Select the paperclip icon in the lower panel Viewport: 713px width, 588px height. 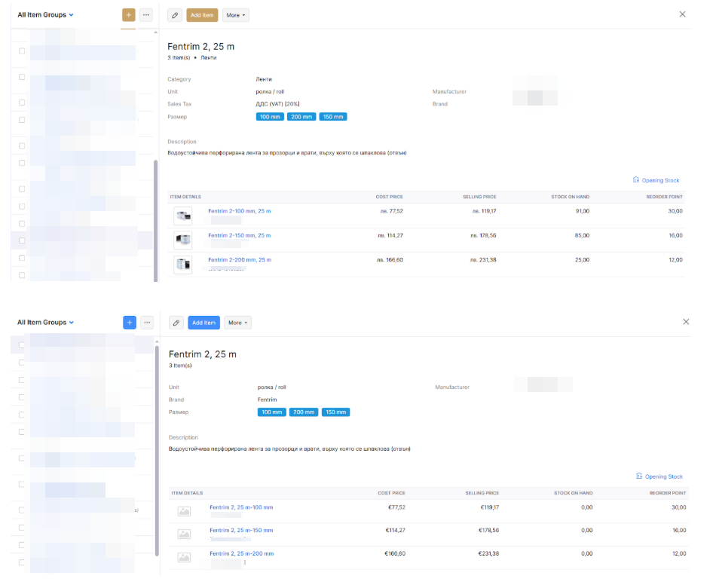coord(176,322)
